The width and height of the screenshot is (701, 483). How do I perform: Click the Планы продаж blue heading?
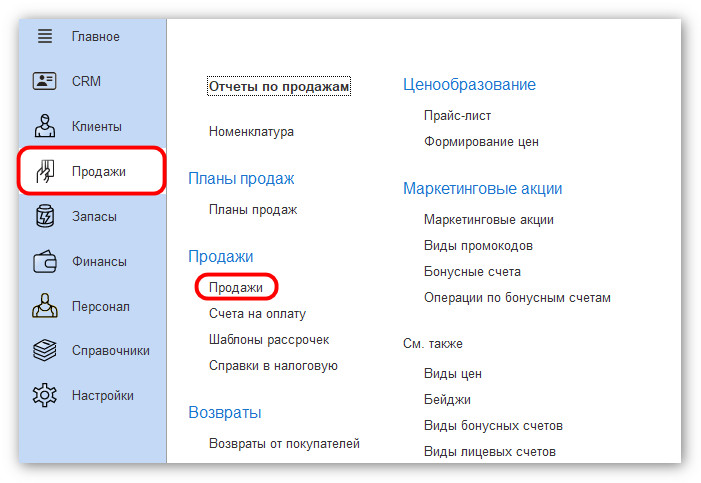click(x=241, y=178)
